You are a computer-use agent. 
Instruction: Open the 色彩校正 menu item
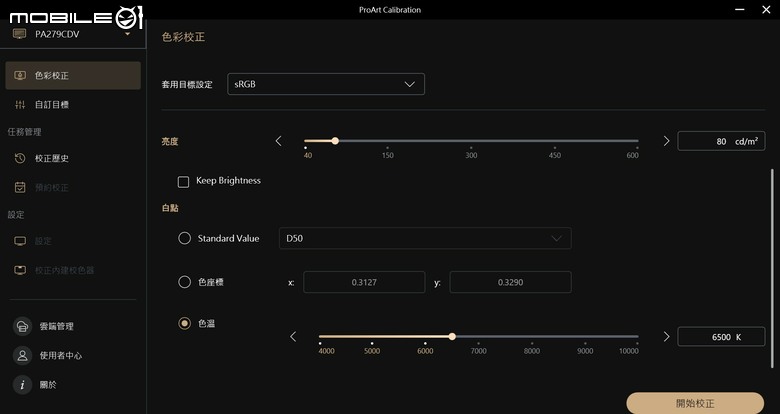coord(73,76)
